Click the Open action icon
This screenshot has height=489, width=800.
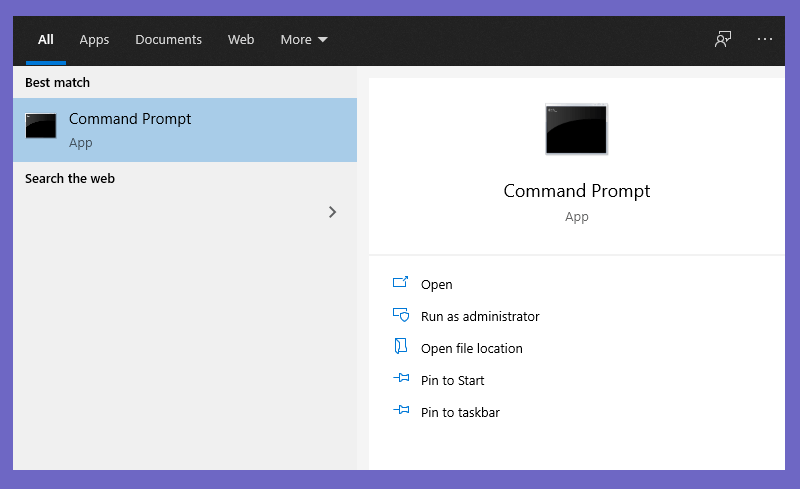(x=401, y=282)
